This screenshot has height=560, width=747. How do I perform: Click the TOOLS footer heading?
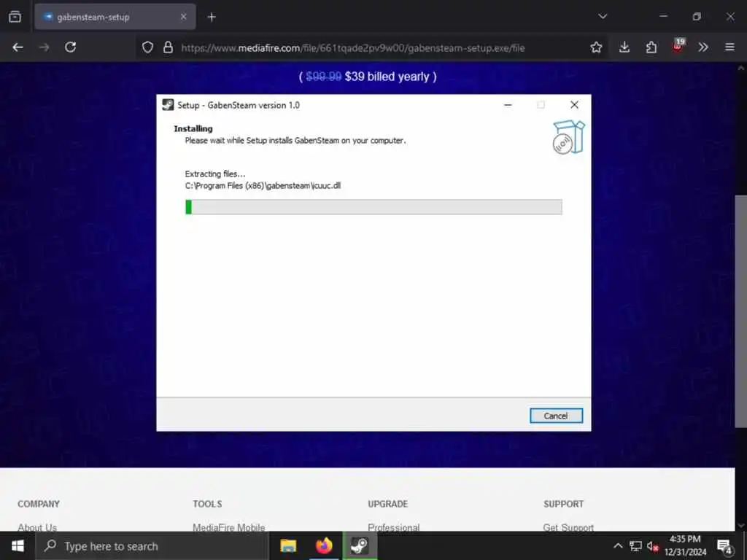coord(207,504)
